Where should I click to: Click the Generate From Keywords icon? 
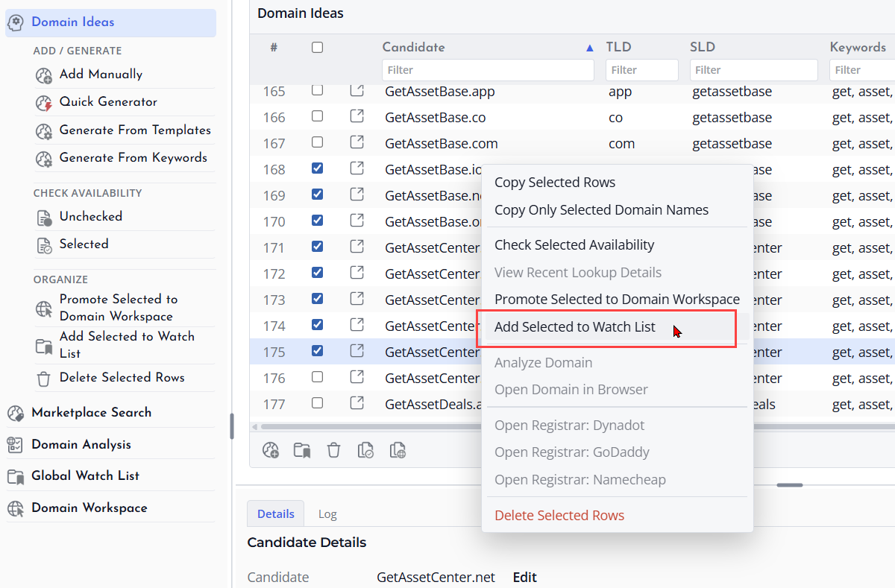coord(45,158)
